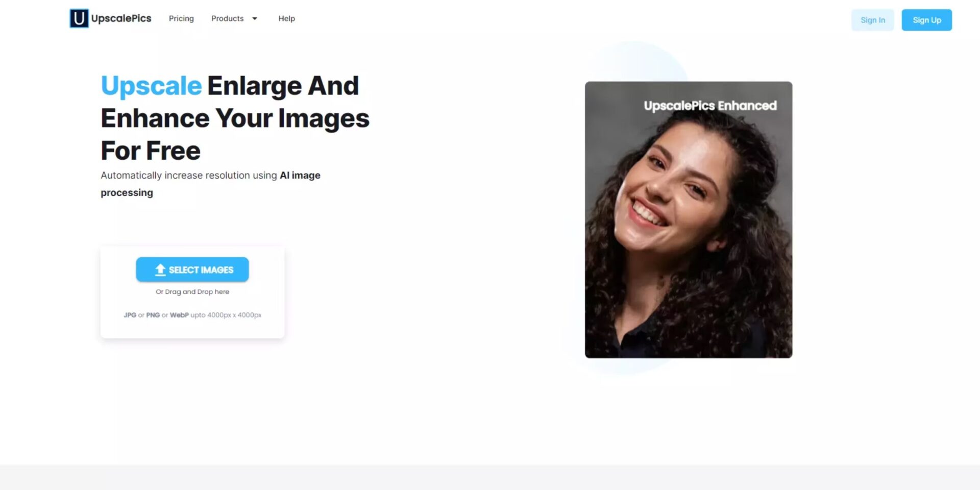Image resolution: width=980 pixels, height=490 pixels.
Task: Click the enhanced woman portrait image
Action: pyautogui.click(x=689, y=219)
